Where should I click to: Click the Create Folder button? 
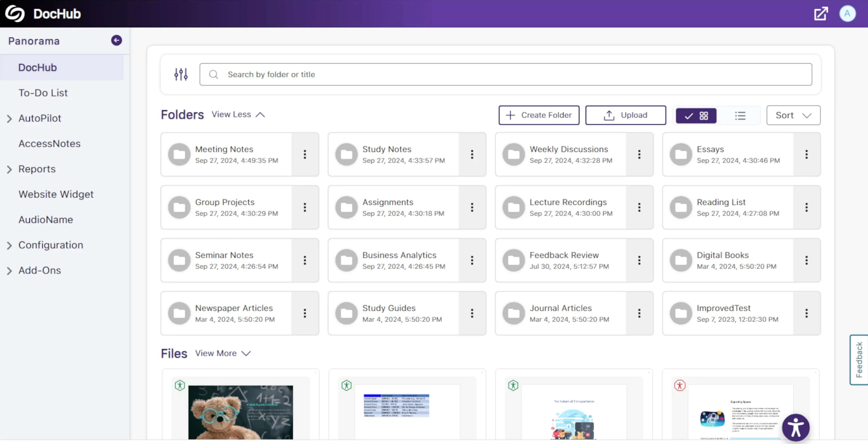click(x=539, y=115)
